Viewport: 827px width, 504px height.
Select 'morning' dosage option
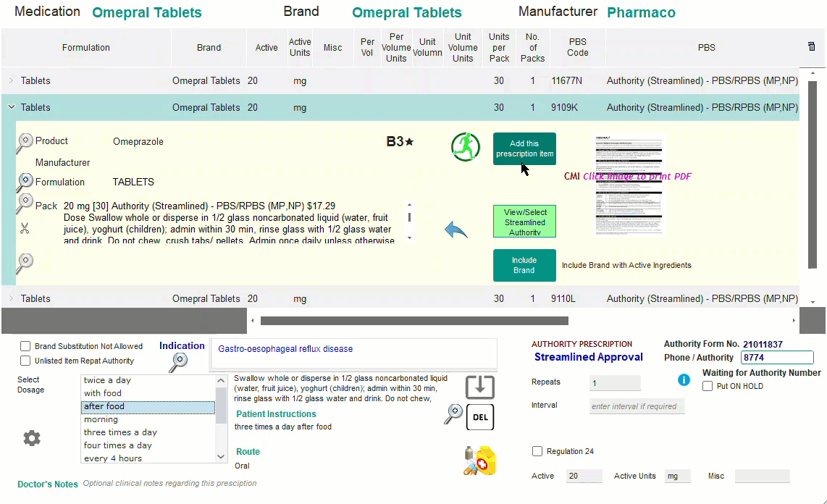pyautogui.click(x=148, y=420)
